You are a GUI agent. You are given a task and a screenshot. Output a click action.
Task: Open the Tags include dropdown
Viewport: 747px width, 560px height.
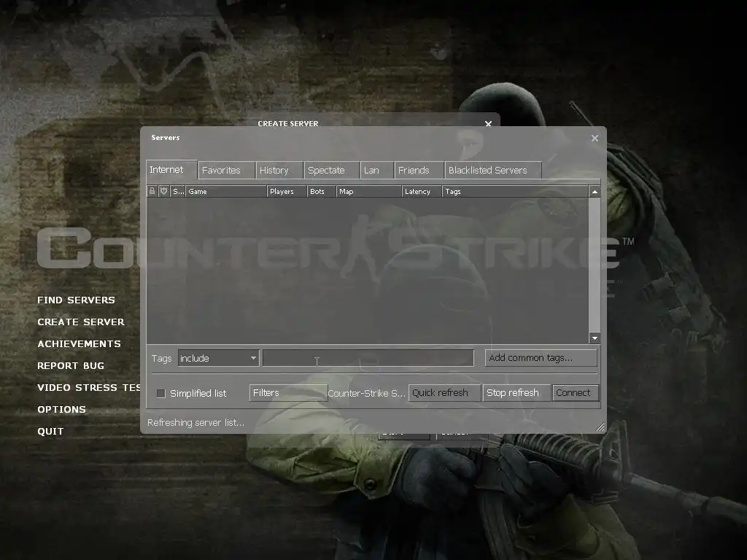coord(218,358)
